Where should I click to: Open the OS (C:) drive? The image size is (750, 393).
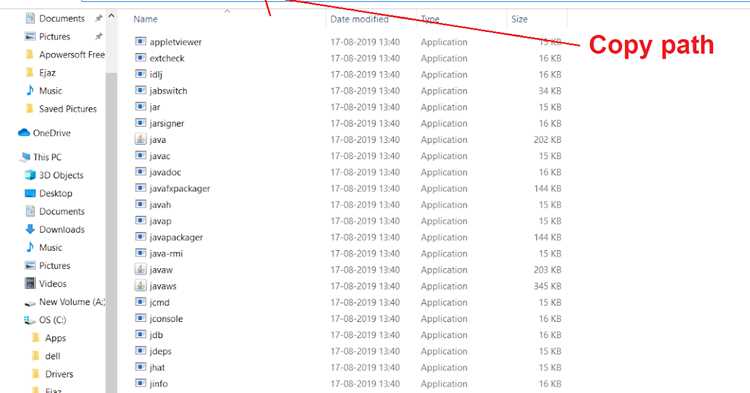pyautogui.click(x=45, y=320)
